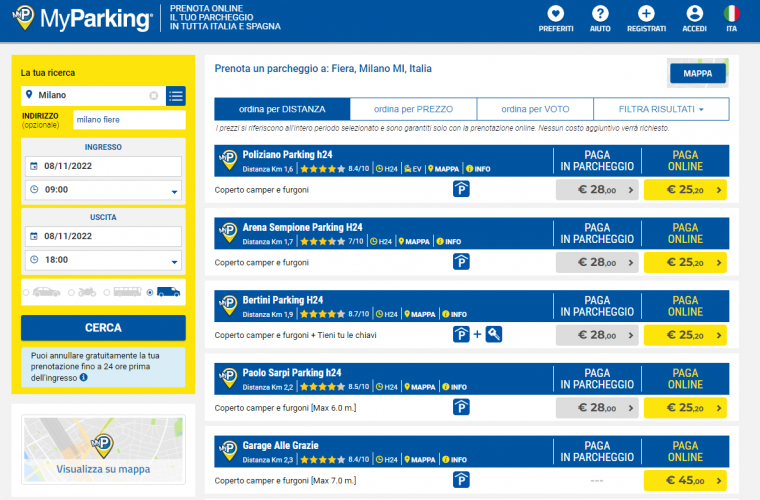Switch to the ordina per VOTO tab

534,109
